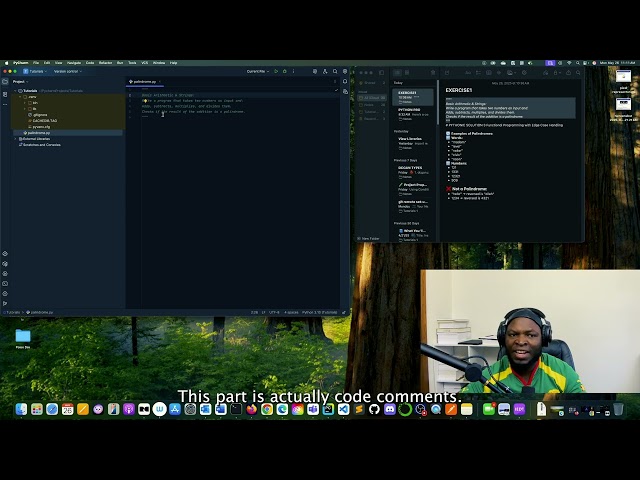This screenshot has width=640, height=480.
Task: Open text format Aa icon in Notes
Action: tap(468, 73)
